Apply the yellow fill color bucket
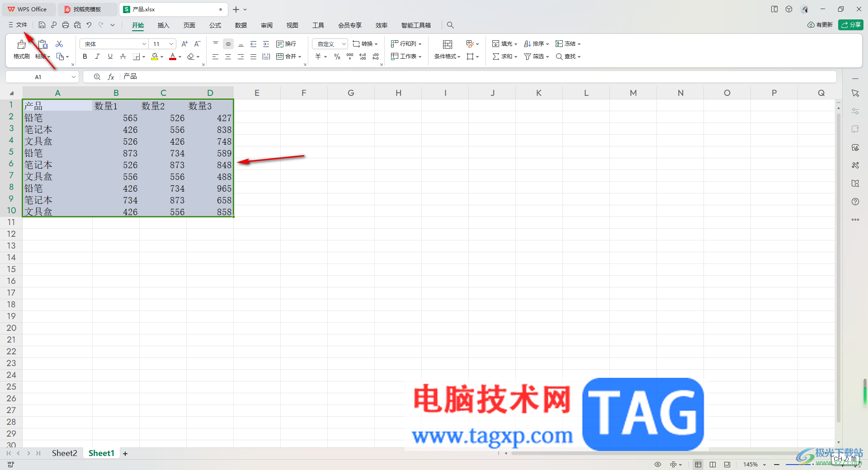Image resolution: width=868 pixels, height=470 pixels. [x=155, y=56]
